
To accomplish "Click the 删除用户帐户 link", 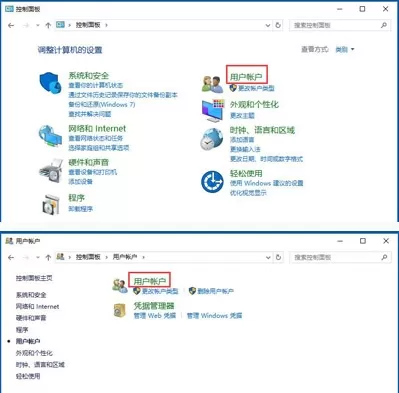I will pyautogui.click(x=215, y=291).
